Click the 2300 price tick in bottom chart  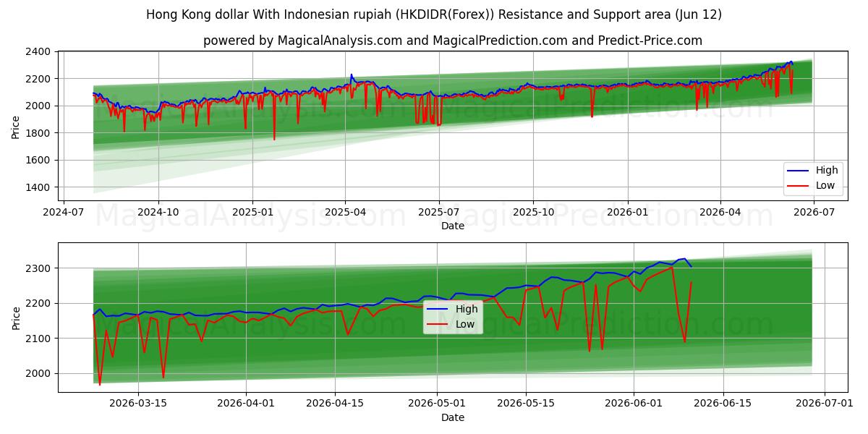point(38,268)
